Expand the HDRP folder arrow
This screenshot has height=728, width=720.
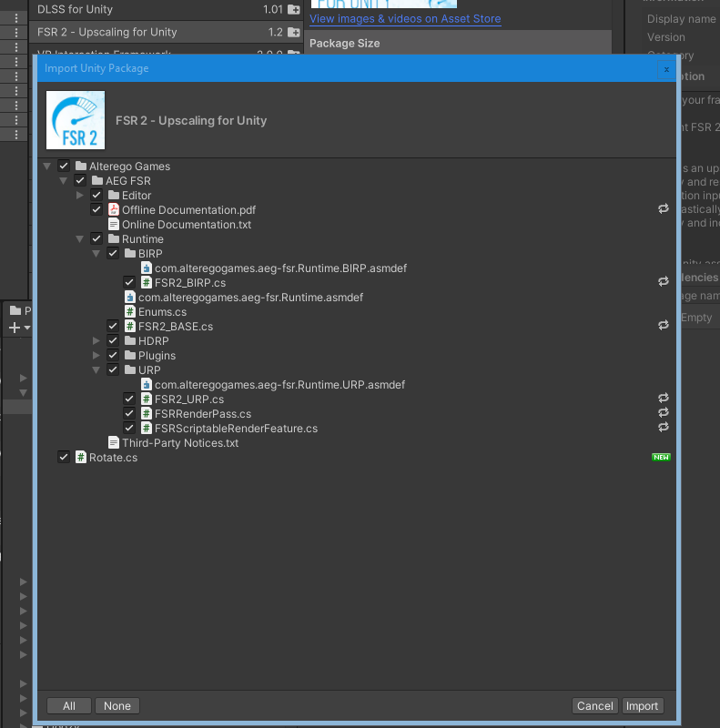pyautogui.click(x=96, y=340)
